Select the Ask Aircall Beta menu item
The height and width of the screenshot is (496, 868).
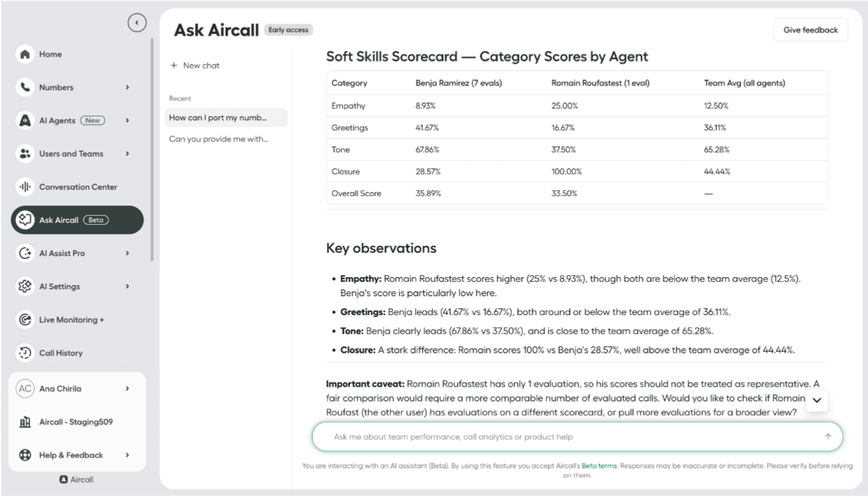77,220
